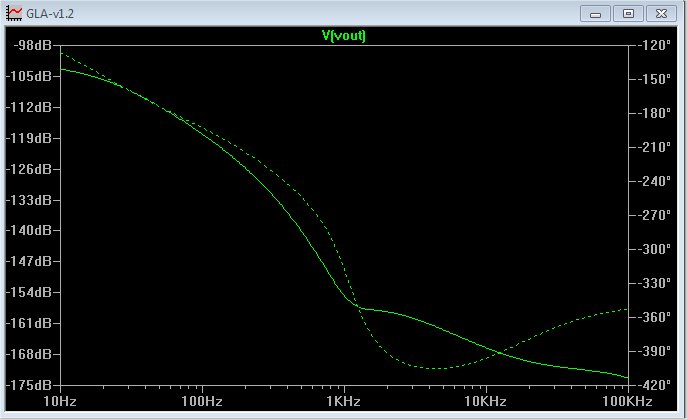The image size is (687, 419).
Task: Maximize the GLA-v1.2 plot window
Action: click(628, 14)
